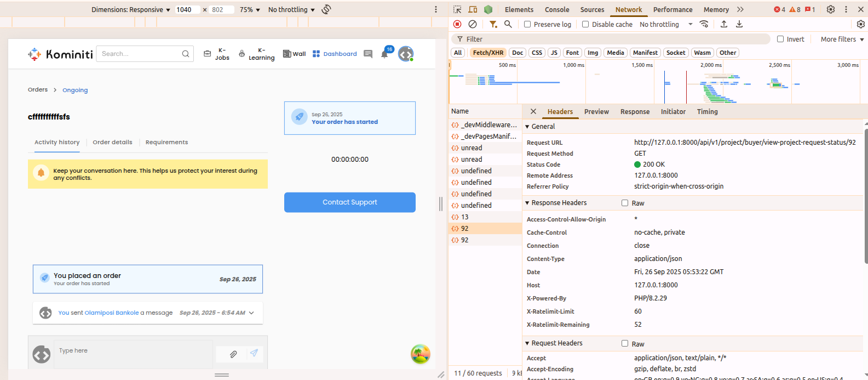Click the paperclip attachment icon
868x380 pixels.
tap(233, 354)
